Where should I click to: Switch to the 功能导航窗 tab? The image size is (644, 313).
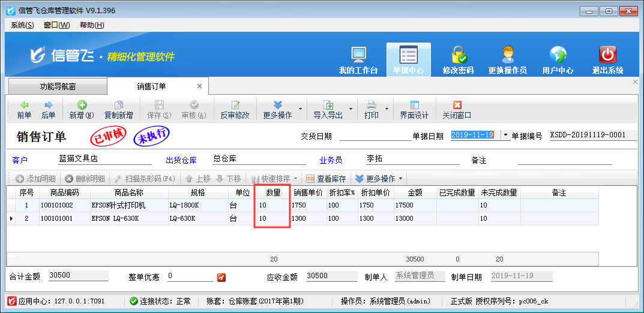click(58, 87)
